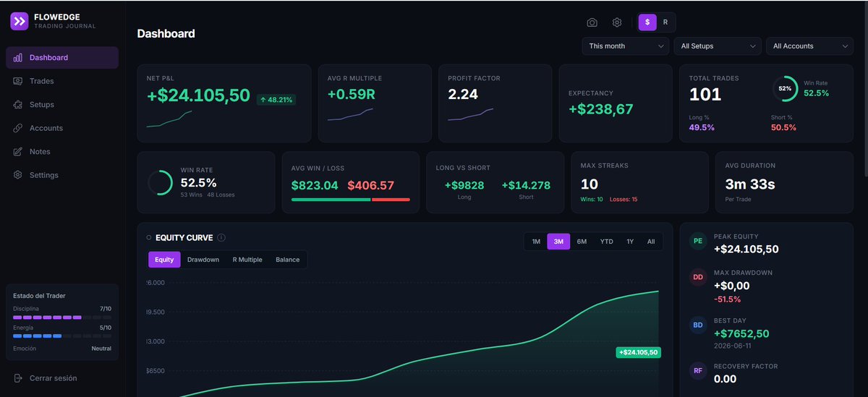Image resolution: width=868 pixels, height=397 pixels.
Task: Click the FlowEdge logo icon
Action: coord(20,22)
